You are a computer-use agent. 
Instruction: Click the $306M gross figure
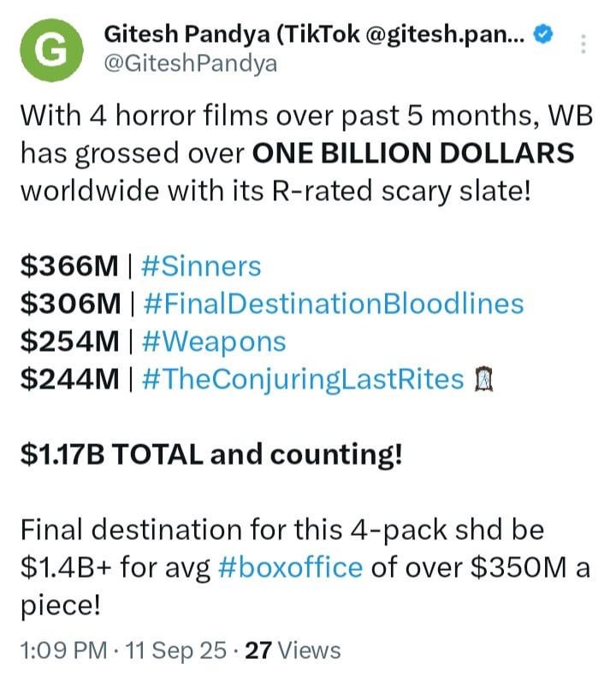pyautogui.click(x=70, y=304)
